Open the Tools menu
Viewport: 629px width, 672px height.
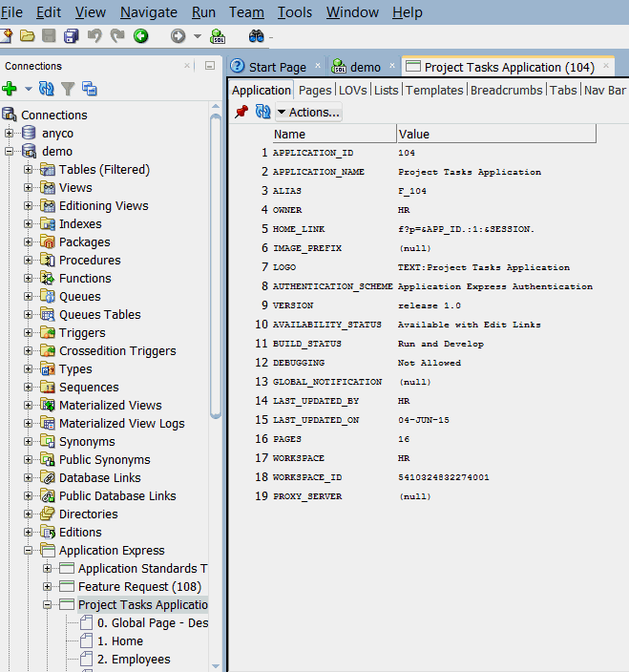(x=294, y=12)
